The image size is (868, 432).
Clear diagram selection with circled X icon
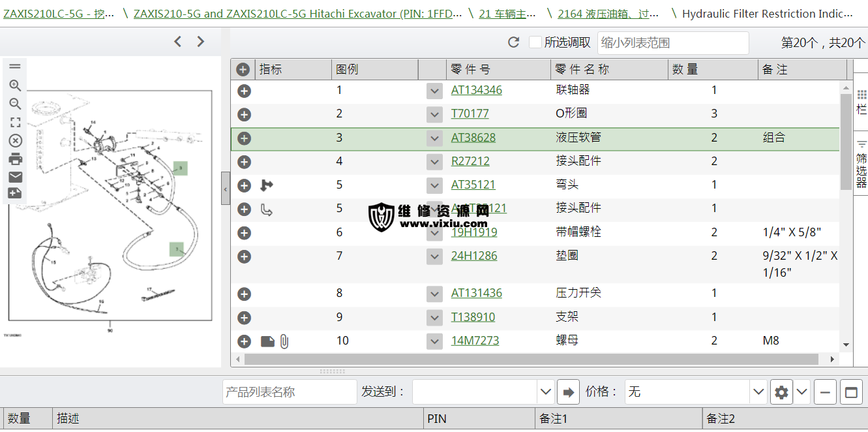15,140
